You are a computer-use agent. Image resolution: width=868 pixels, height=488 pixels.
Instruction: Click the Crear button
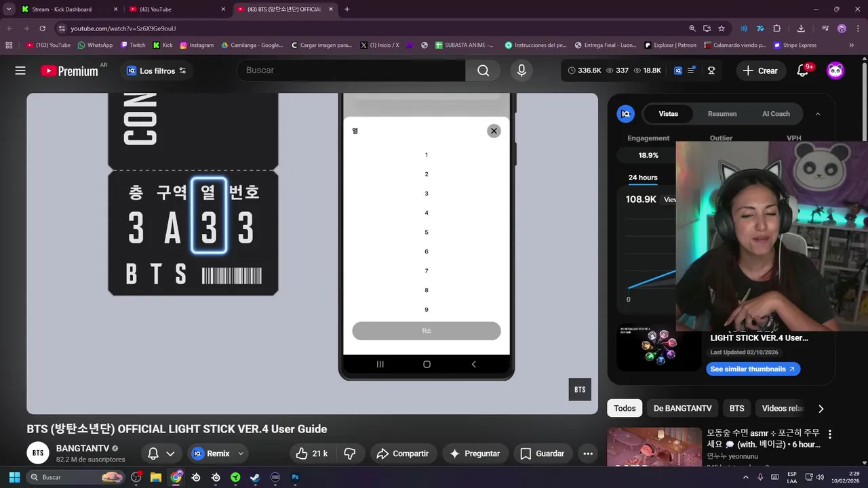pyautogui.click(x=760, y=70)
